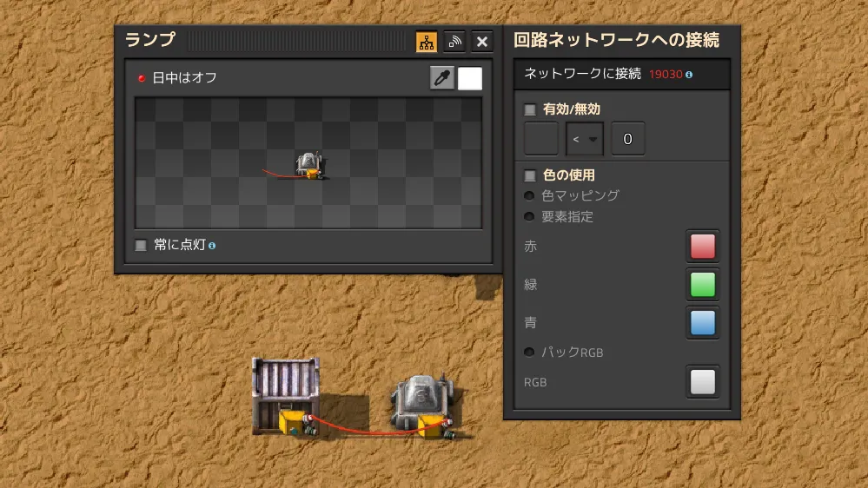This screenshot has height=488, width=868.
Task: Open the white lamp color swatch
Action: [470, 78]
